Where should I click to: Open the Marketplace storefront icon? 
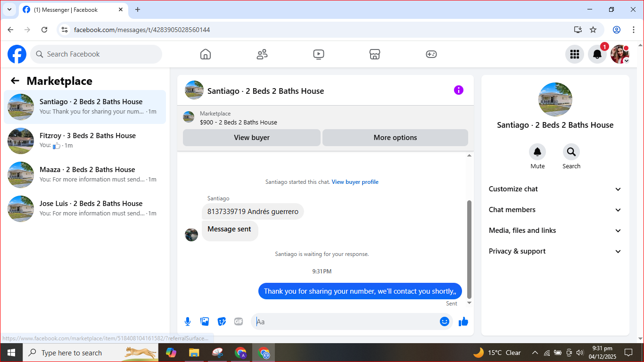tap(375, 54)
